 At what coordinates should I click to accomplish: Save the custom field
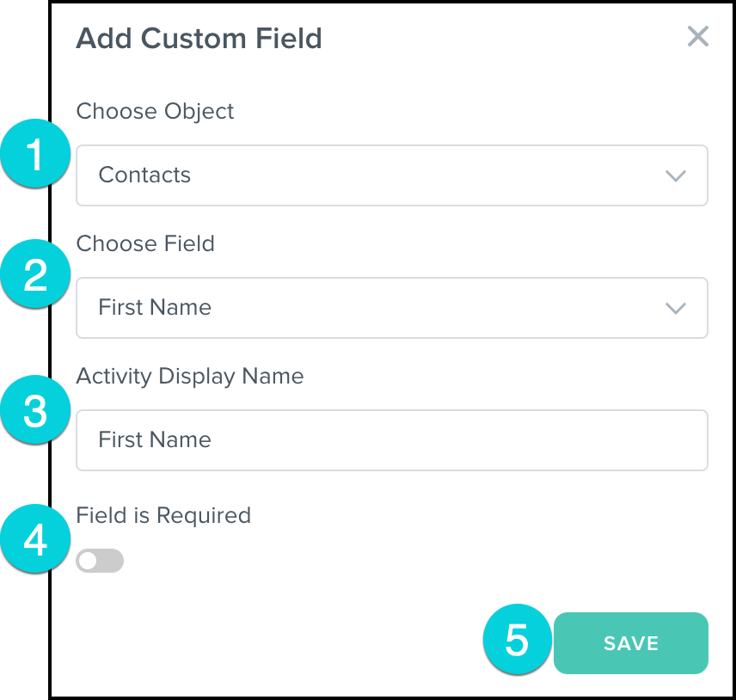630,643
